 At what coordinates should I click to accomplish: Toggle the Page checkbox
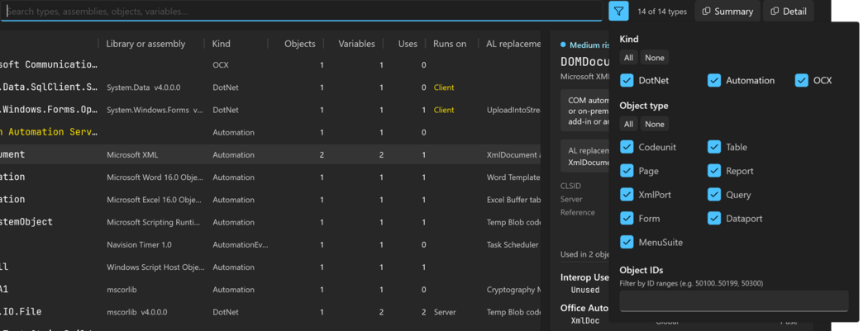point(627,171)
